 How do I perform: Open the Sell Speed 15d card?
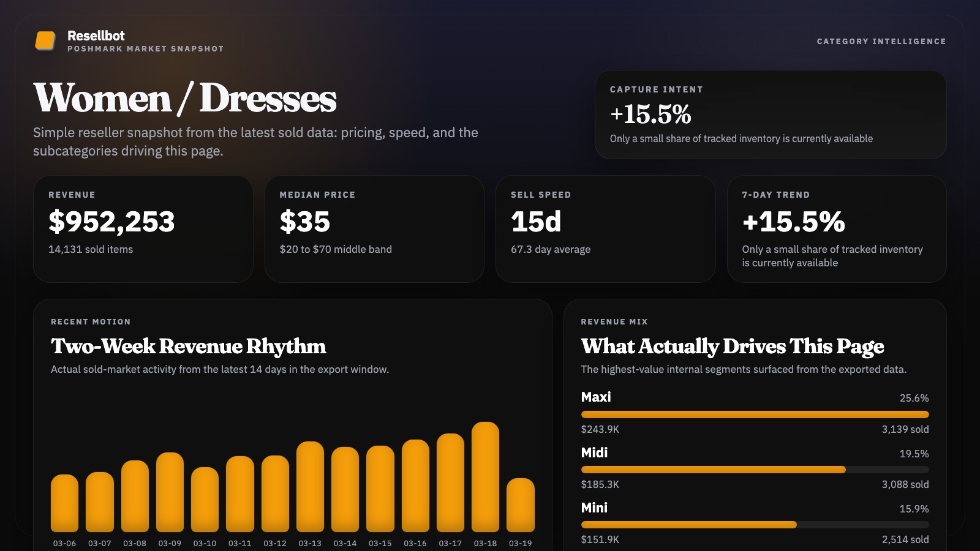tap(605, 228)
